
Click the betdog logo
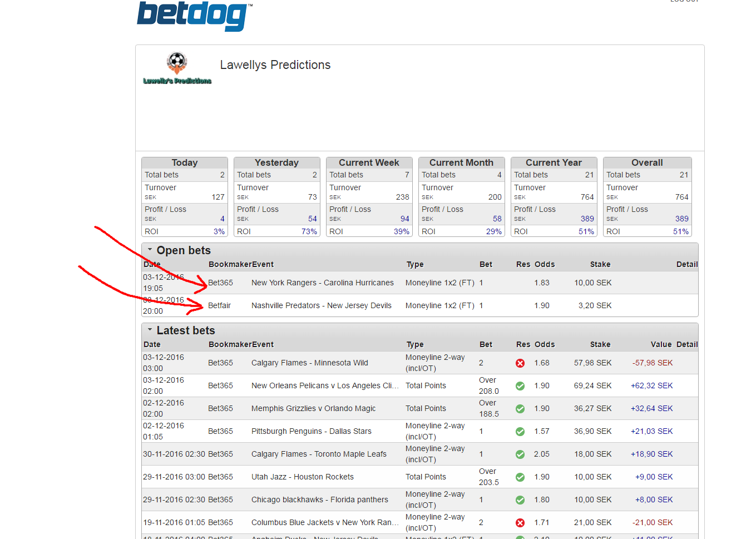195,16
